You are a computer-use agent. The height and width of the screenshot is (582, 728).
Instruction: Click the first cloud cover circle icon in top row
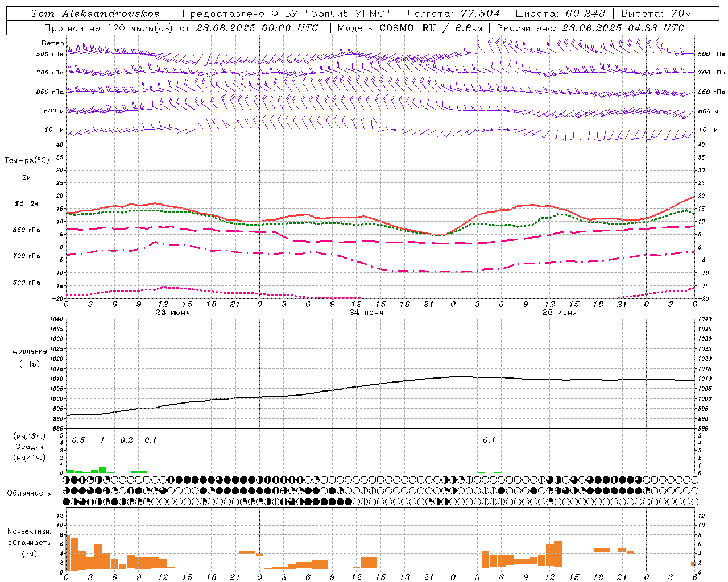tap(67, 480)
